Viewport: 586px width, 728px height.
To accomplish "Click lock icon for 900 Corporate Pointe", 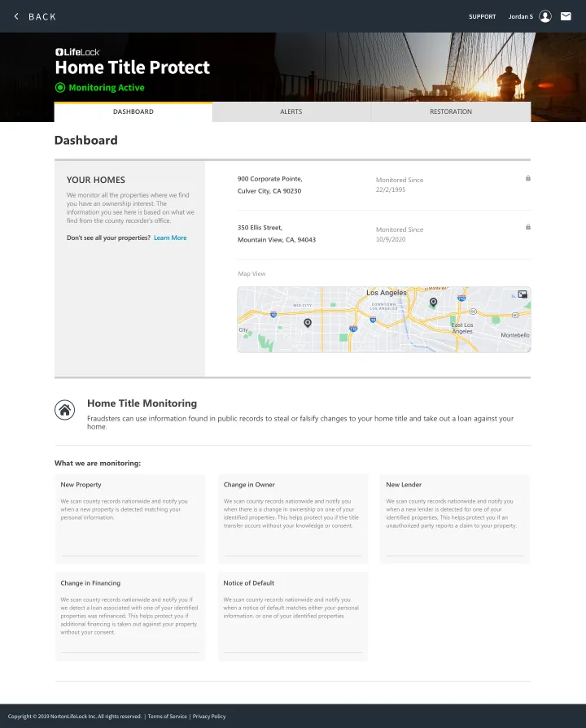I will (528, 178).
